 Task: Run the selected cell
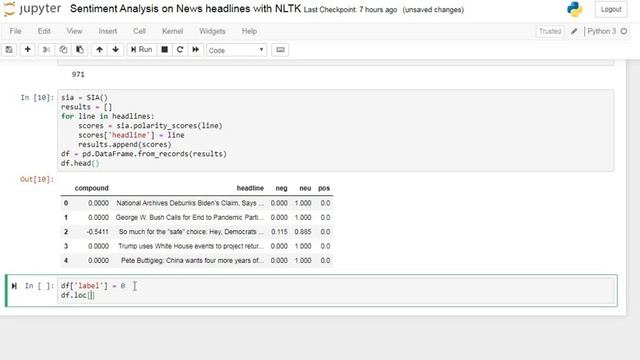coord(141,50)
